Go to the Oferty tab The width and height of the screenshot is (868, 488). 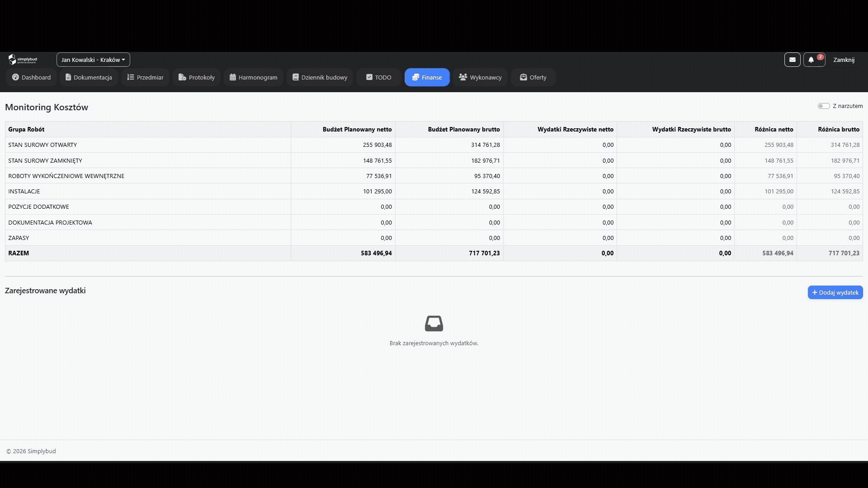click(533, 77)
